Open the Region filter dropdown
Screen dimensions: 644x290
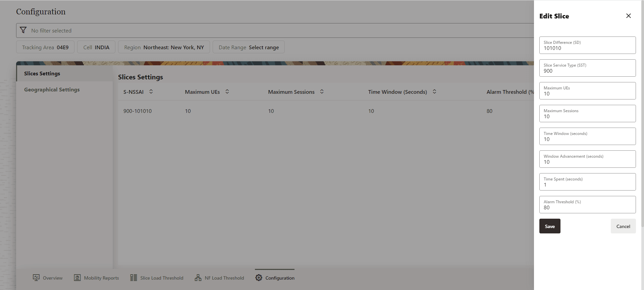point(164,47)
